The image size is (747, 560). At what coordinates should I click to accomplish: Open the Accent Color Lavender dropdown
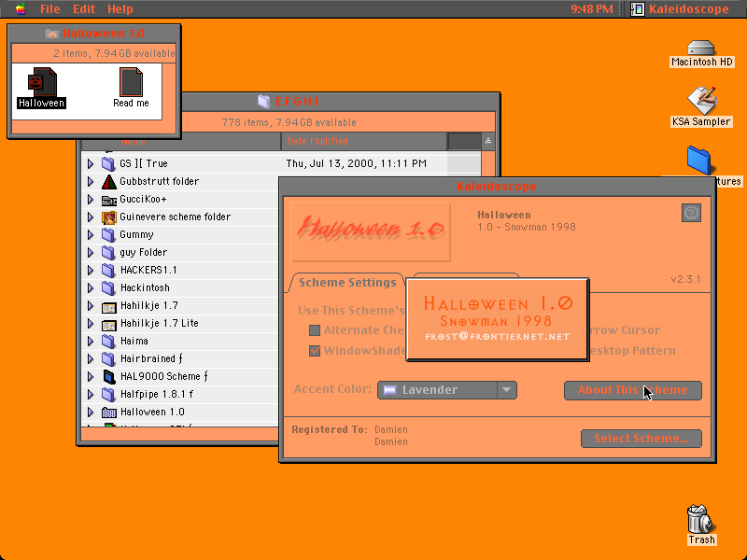click(x=447, y=390)
